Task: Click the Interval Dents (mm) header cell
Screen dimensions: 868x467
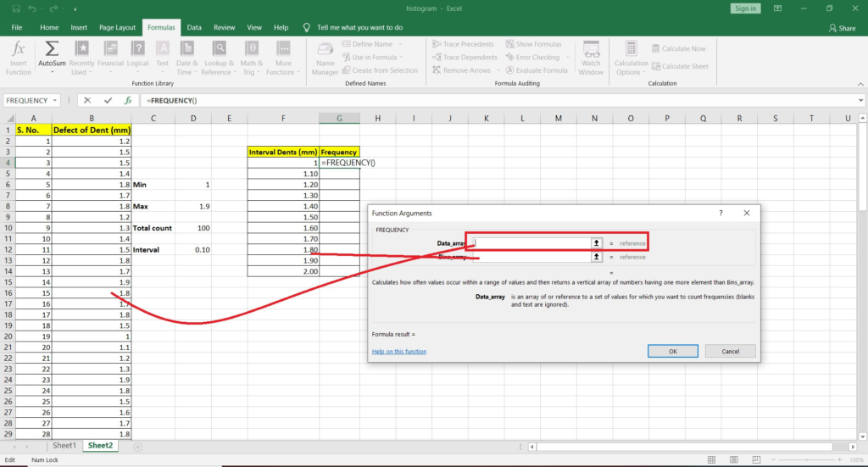Action: [x=283, y=152]
